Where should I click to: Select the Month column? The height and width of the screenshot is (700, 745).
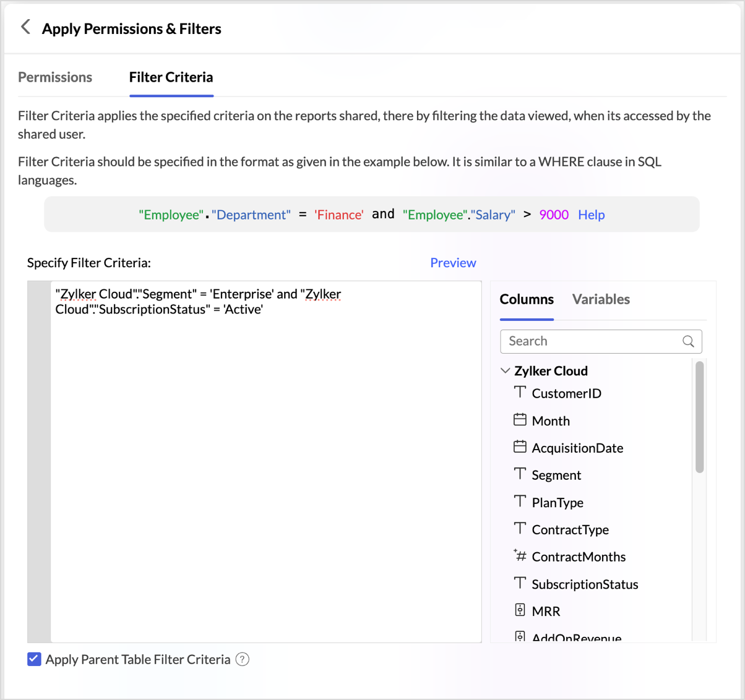pos(551,420)
